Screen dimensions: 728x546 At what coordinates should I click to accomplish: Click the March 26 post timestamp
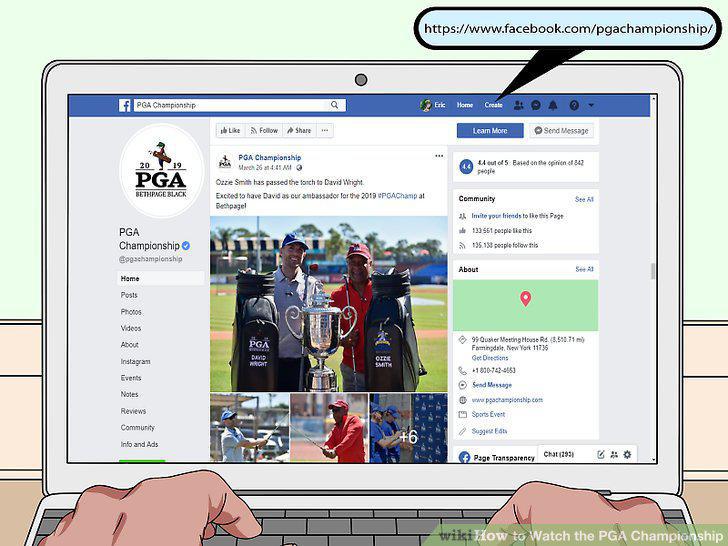click(265, 168)
